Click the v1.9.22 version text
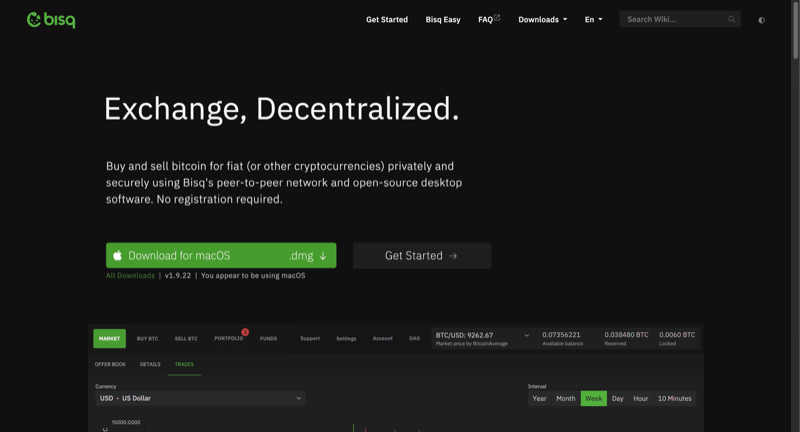This screenshot has height=432, width=800. coord(178,275)
